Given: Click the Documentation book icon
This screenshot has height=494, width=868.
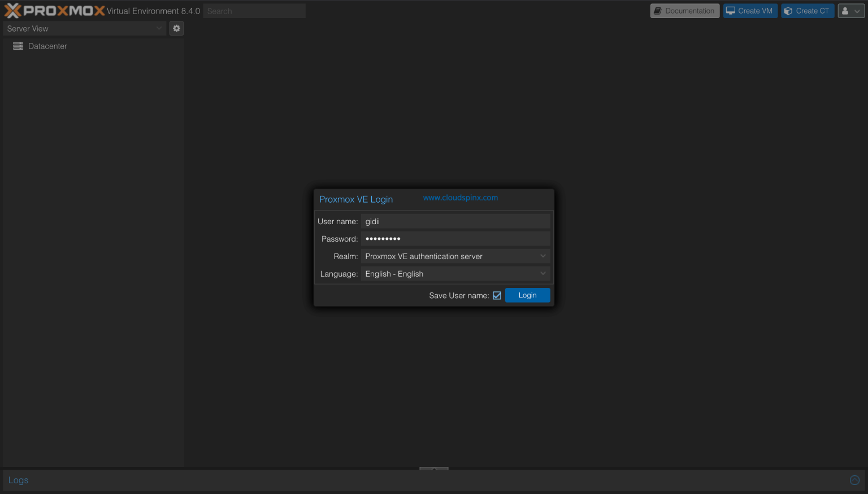Looking at the screenshot, I should (657, 10).
